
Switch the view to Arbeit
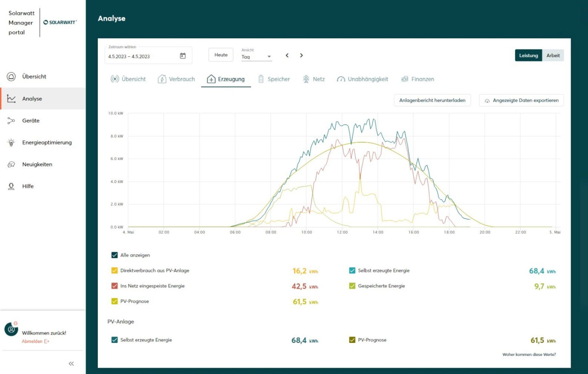pyautogui.click(x=553, y=55)
